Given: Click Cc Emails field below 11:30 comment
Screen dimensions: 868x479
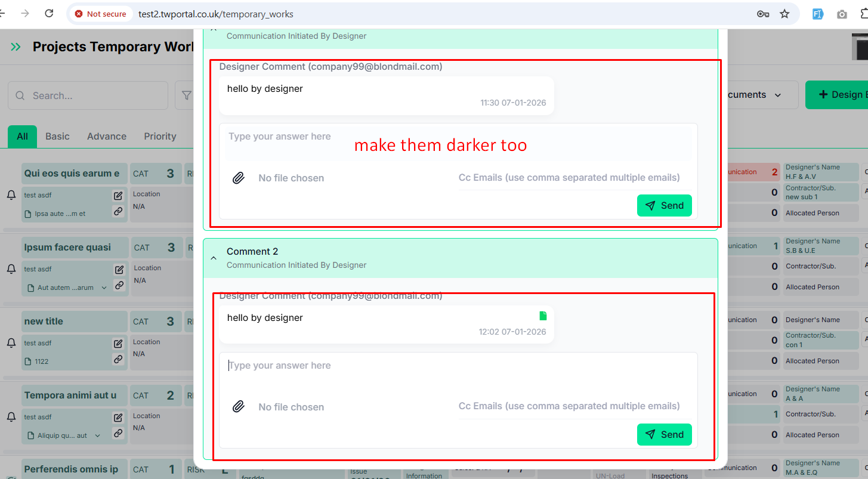Looking at the screenshot, I should pyautogui.click(x=569, y=178).
